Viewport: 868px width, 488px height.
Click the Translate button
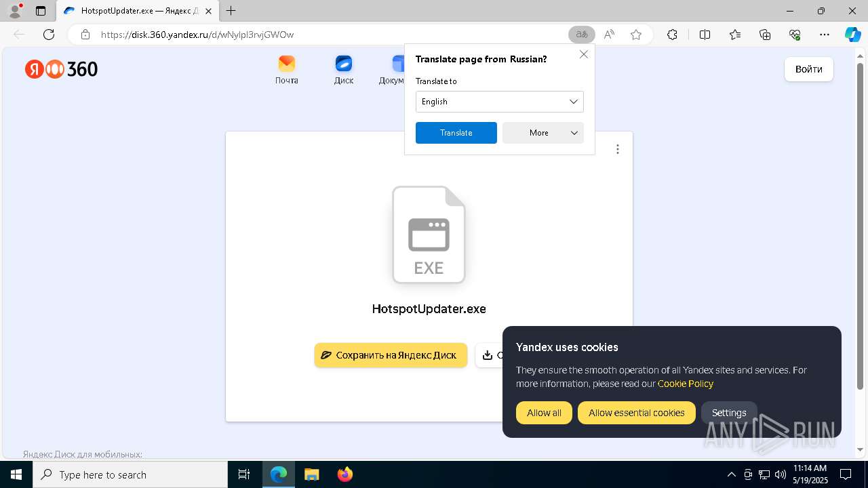pos(456,133)
